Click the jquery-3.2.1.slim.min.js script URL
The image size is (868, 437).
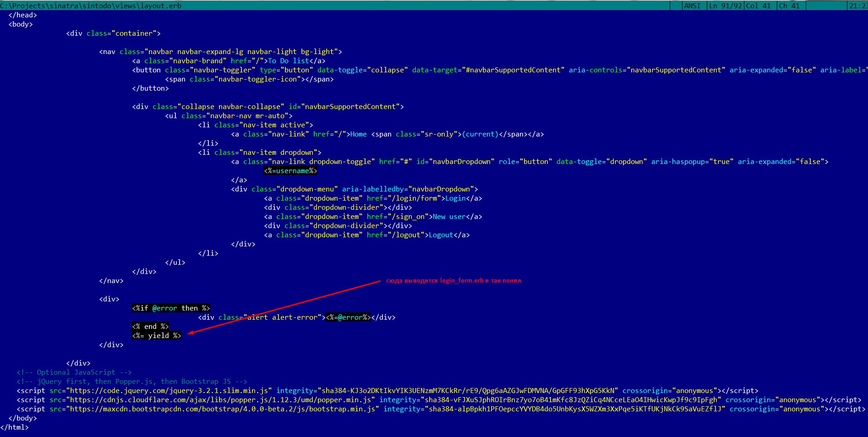169,391
